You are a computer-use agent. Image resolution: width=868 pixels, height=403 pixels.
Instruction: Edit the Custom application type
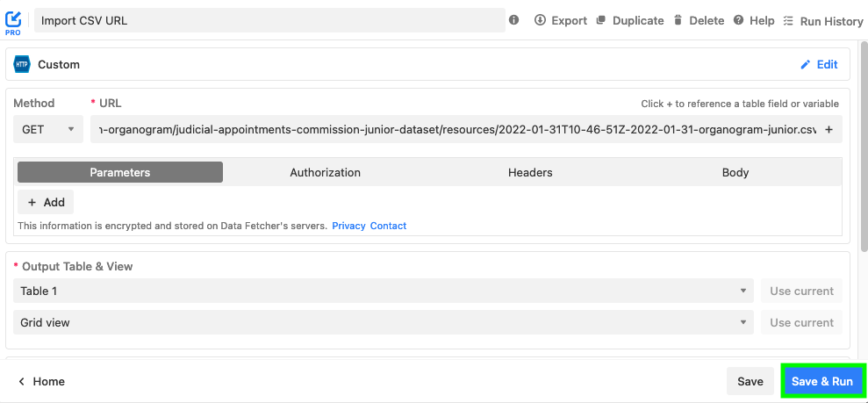[x=819, y=64]
